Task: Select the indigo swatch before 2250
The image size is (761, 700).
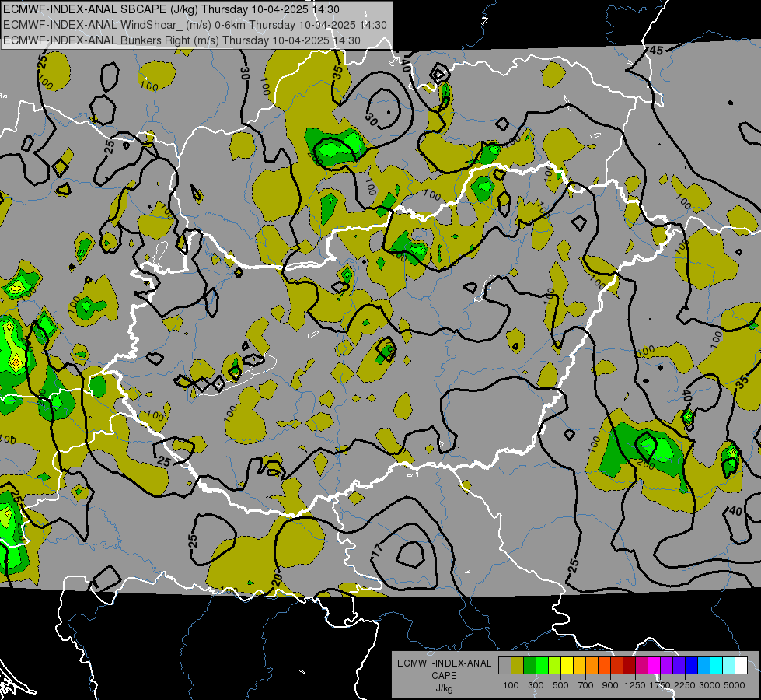Action: pyautogui.click(x=679, y=666)
